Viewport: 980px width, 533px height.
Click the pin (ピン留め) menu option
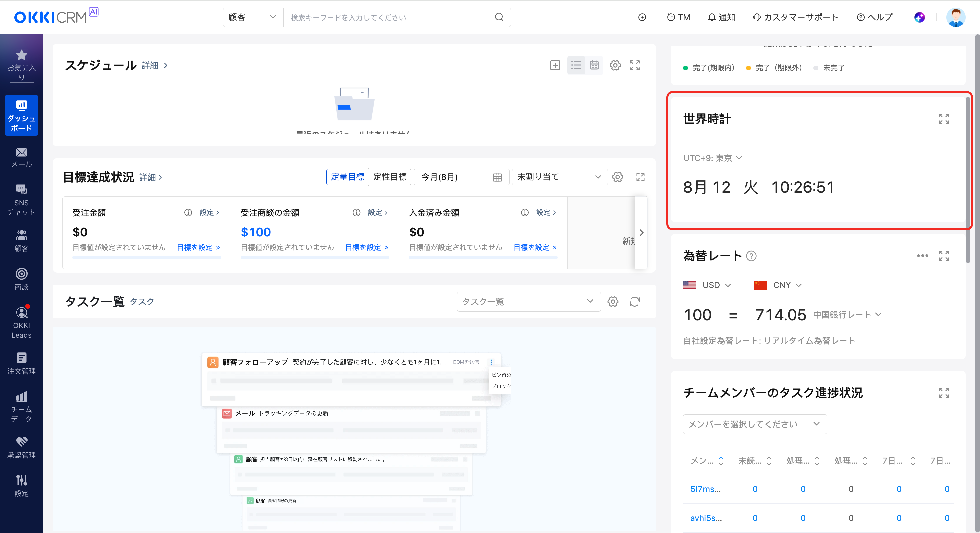coord(501,375)
